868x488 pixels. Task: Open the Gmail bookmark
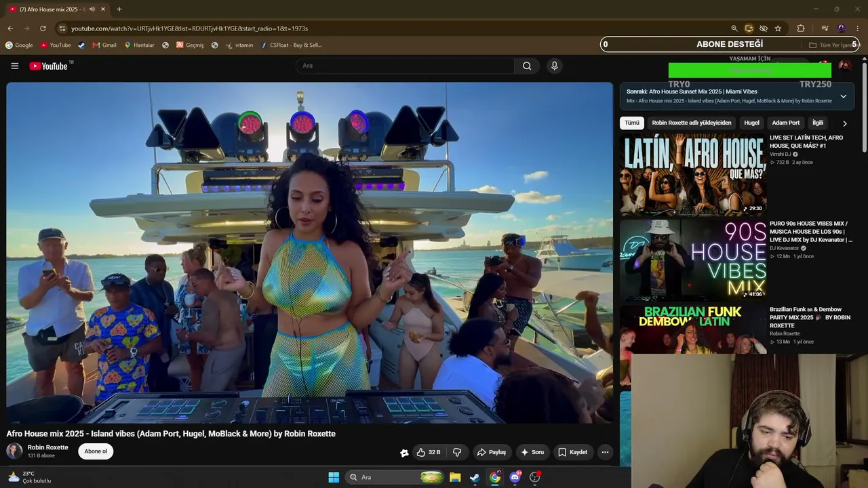[x=104, y=45]
